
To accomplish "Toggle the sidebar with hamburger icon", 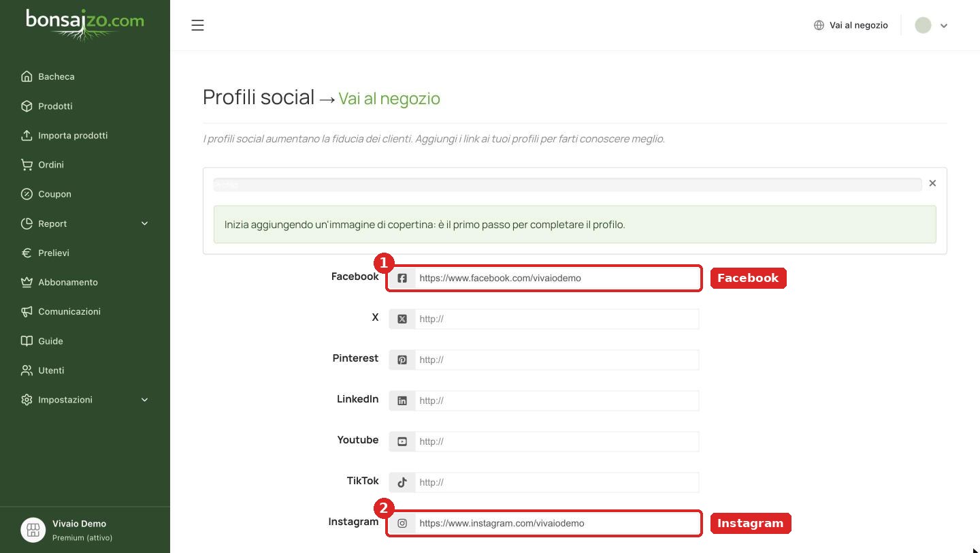I will point(197,25).
